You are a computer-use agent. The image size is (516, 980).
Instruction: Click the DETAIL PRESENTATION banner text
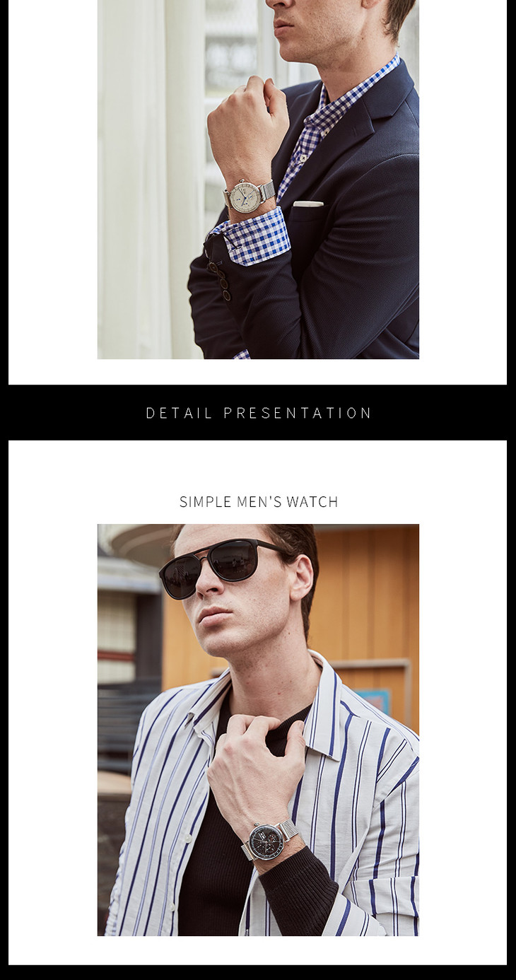point(259,413)
